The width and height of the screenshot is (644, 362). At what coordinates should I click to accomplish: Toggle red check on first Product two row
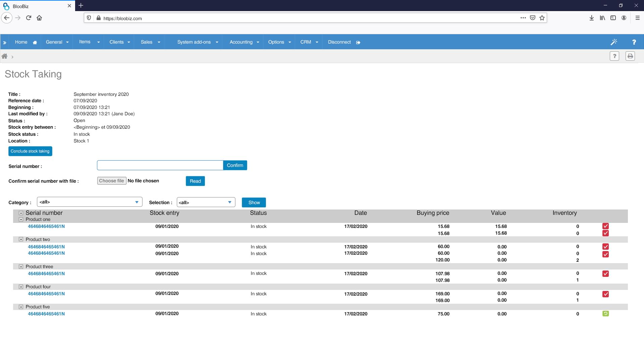(x=605, y=247)
